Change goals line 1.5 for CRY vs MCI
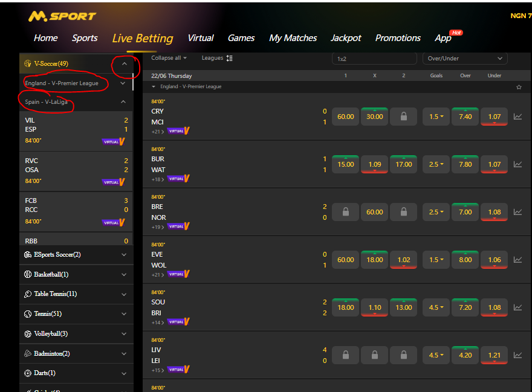Image resolution: width=532 pixels, height=392 pixels. click(436, 117)
